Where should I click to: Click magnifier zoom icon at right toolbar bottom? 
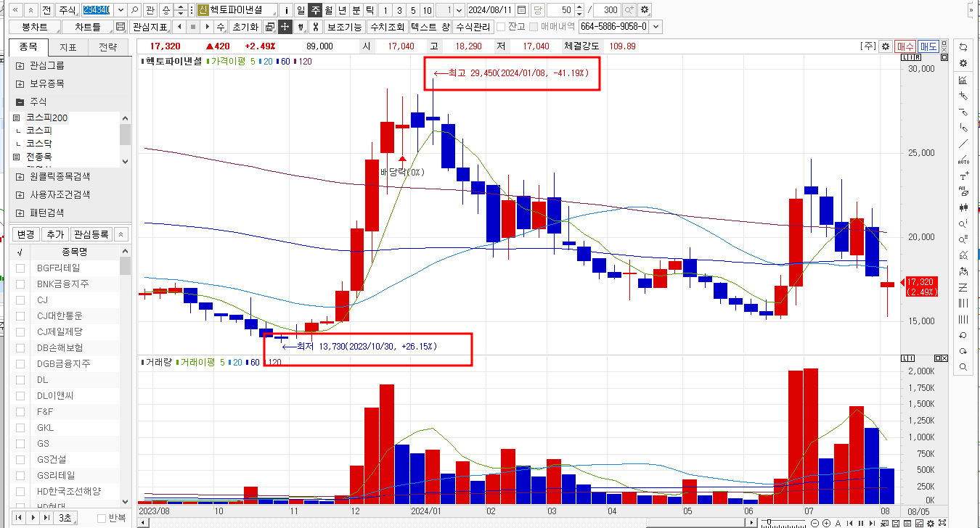[x=963, y=367]
